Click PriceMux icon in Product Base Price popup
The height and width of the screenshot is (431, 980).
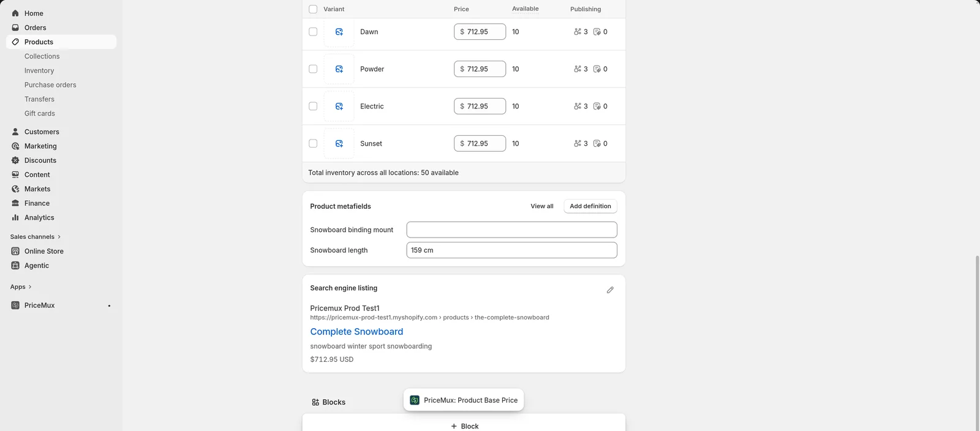click(415, 400)
